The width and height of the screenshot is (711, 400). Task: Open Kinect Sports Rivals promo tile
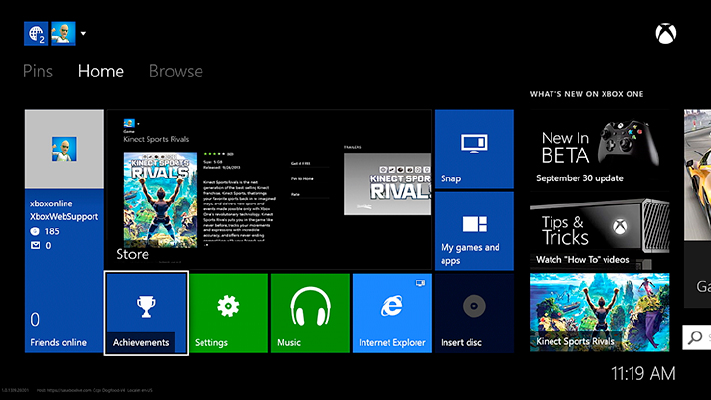click(x=599, y=312)
